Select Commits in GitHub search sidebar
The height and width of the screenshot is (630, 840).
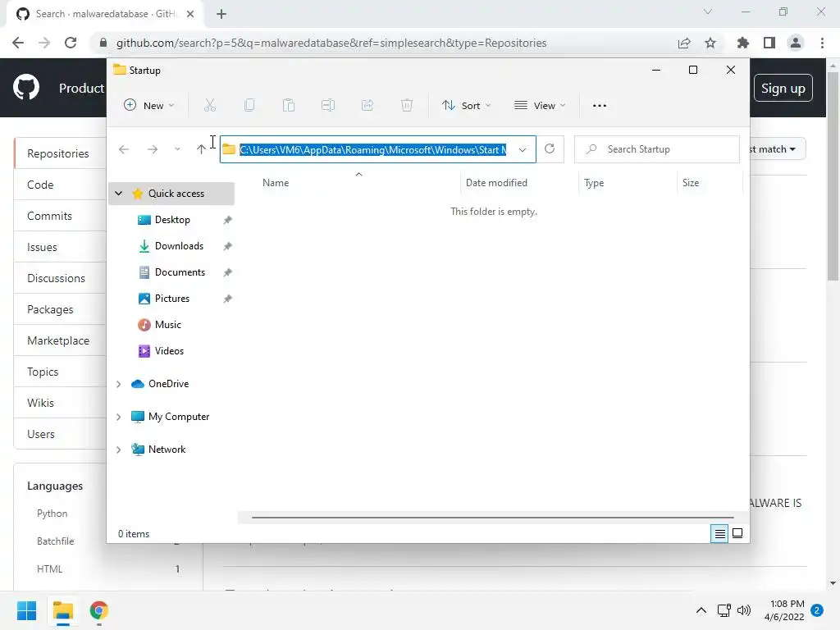coord(49,216)
